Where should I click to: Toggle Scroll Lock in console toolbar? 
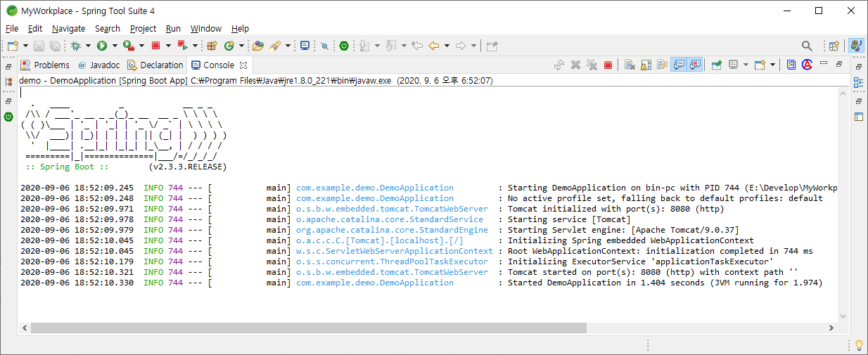tap(646, 65)
